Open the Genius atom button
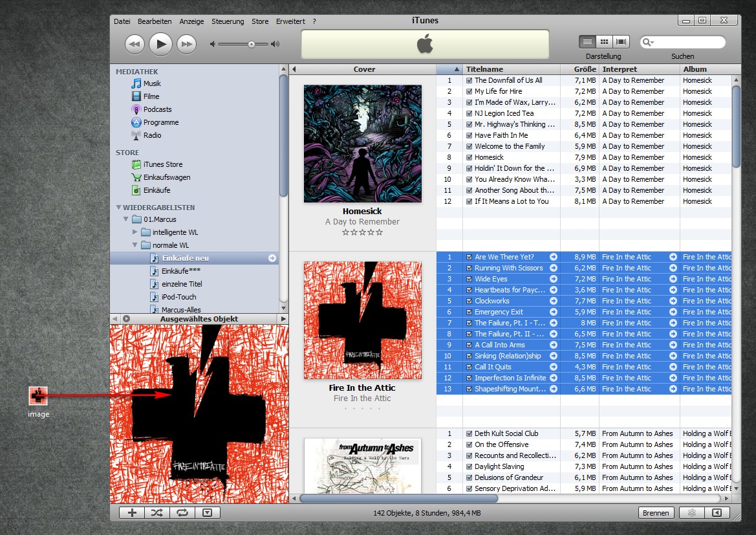This screenshot has width=756, height=535. pyautogui.click(x=692, y=513)
